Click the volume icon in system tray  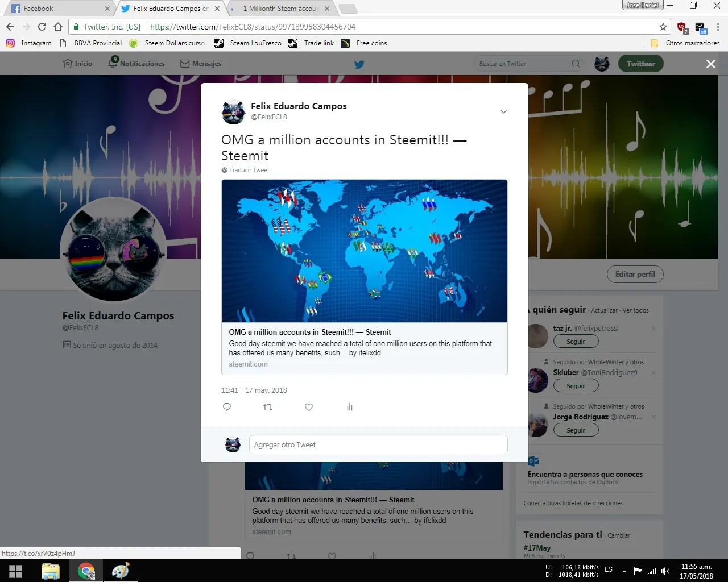coord(665,571)
